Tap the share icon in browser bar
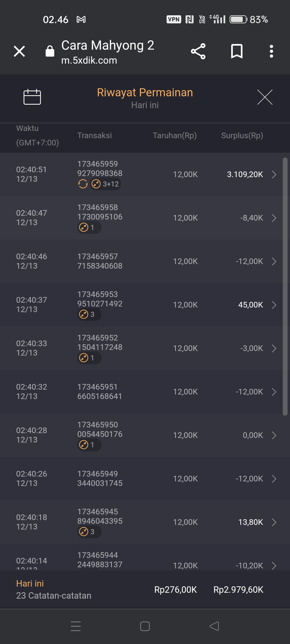The height and width of the screenshot is (644, 290). [x=198, y=51]
